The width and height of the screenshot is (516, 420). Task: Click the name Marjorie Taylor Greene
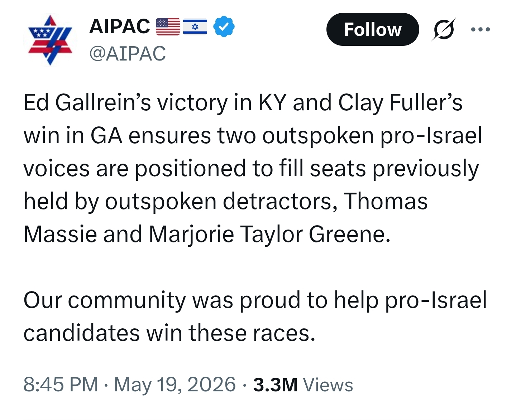[x=269, y=235]
